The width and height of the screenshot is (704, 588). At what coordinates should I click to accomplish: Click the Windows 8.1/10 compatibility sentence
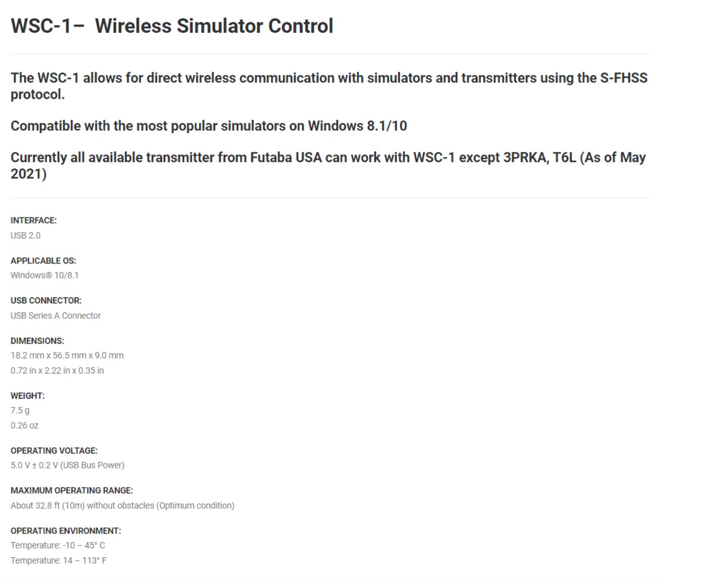pyautogui.click(x=208, y=126)
